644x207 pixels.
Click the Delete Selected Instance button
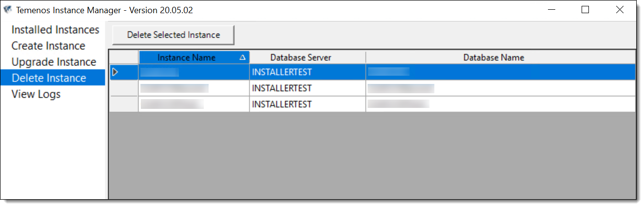tap(174, 35)
